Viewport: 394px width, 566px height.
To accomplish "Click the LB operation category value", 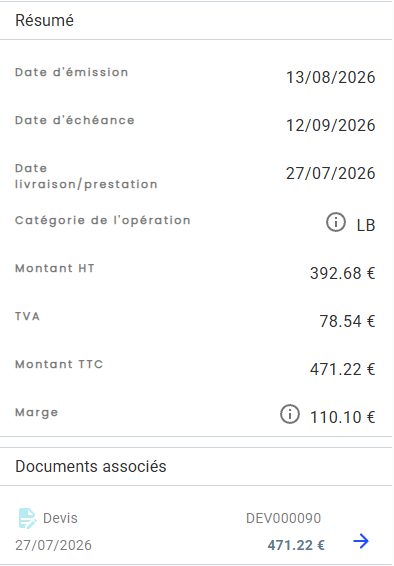I will (366, 225).
